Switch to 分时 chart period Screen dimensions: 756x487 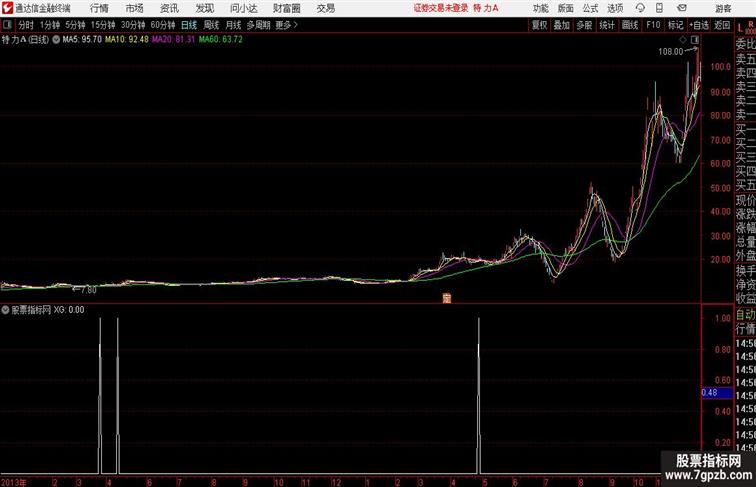click(x=26, y=25)
